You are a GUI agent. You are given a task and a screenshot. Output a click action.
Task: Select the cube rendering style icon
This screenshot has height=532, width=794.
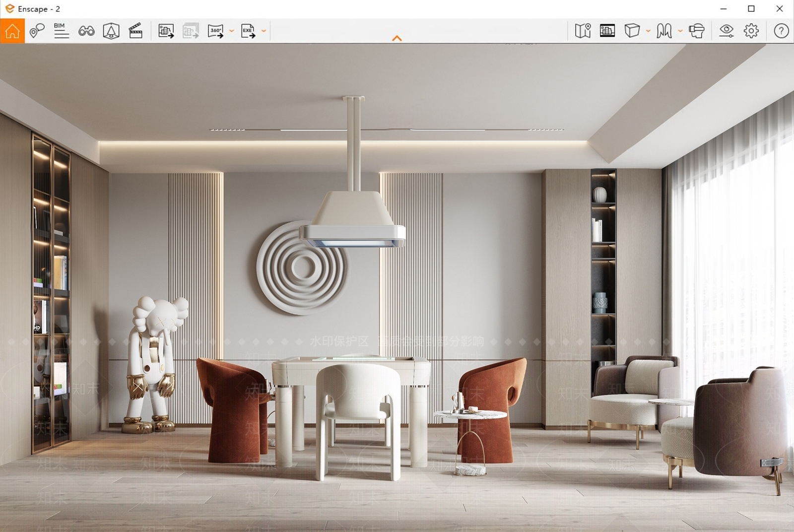click(x=632, y=31)
